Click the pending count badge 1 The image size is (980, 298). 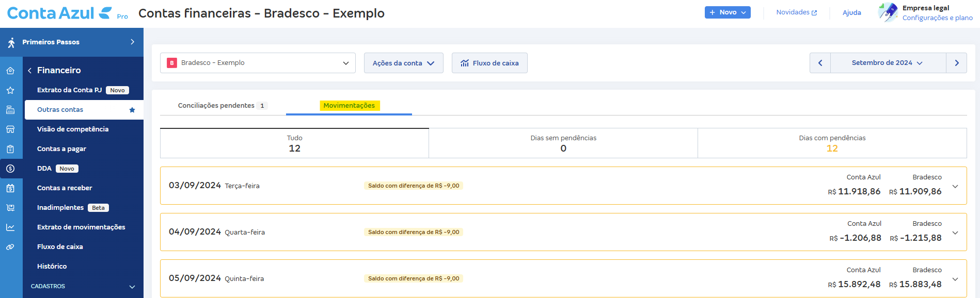point(262,106)
